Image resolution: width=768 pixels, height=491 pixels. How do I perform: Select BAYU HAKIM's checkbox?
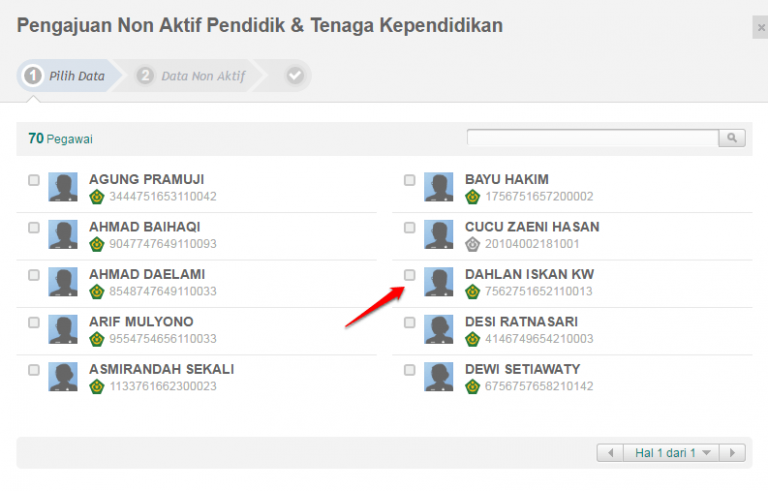[x=409, y=180]
